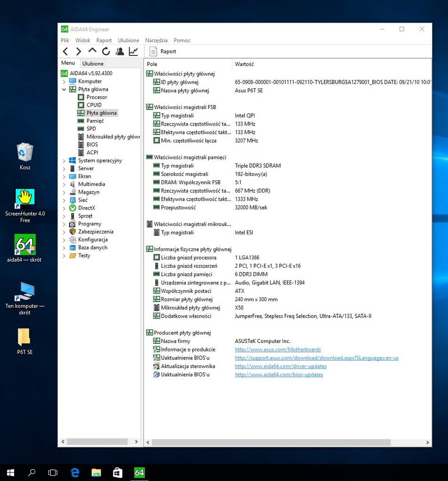Expand the Ekran node
The image size is (448, 481).
[x=64, y=177]
